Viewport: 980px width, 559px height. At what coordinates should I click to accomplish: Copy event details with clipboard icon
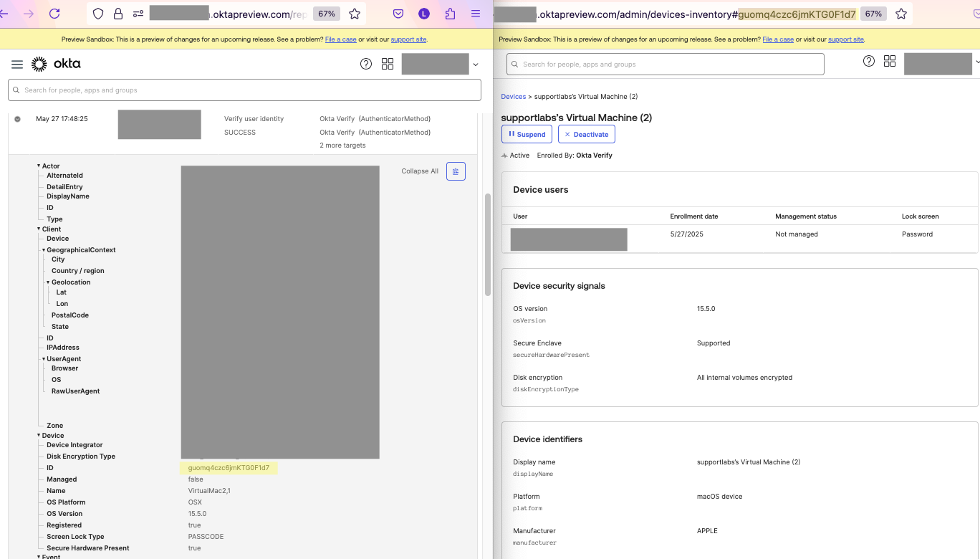tap(456, 171)
